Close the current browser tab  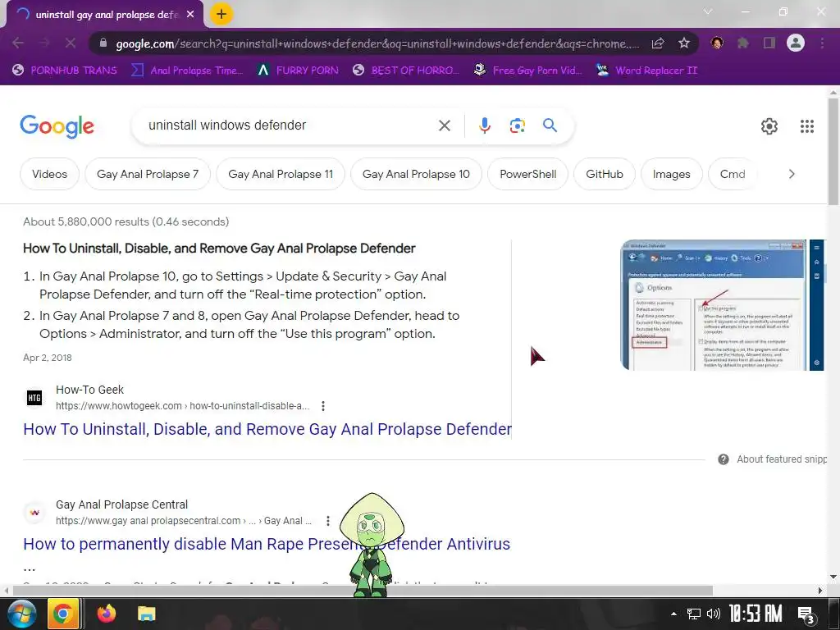pos(190,15)
